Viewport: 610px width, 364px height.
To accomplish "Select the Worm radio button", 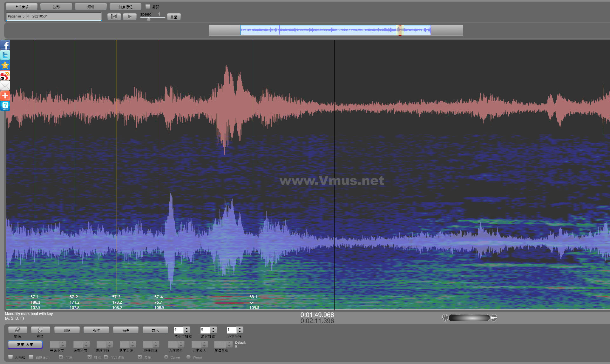I will coord(188,357).
